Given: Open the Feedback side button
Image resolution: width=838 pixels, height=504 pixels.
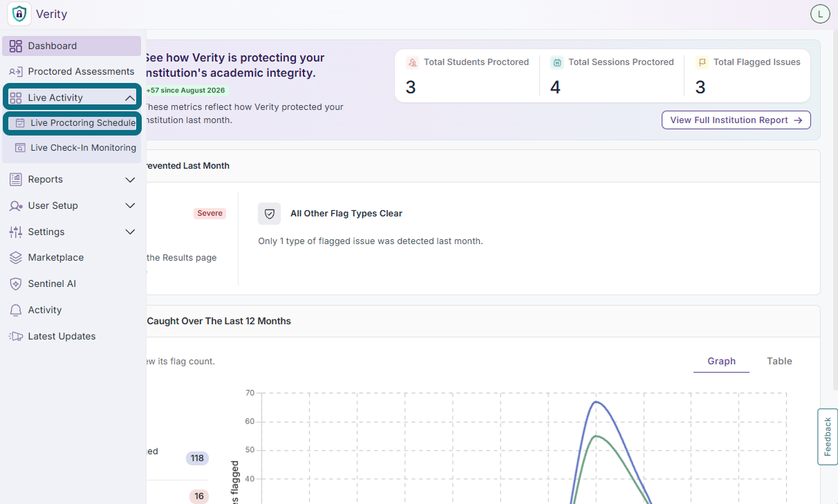Looking at the screenshot, I should tap(828, 437).
